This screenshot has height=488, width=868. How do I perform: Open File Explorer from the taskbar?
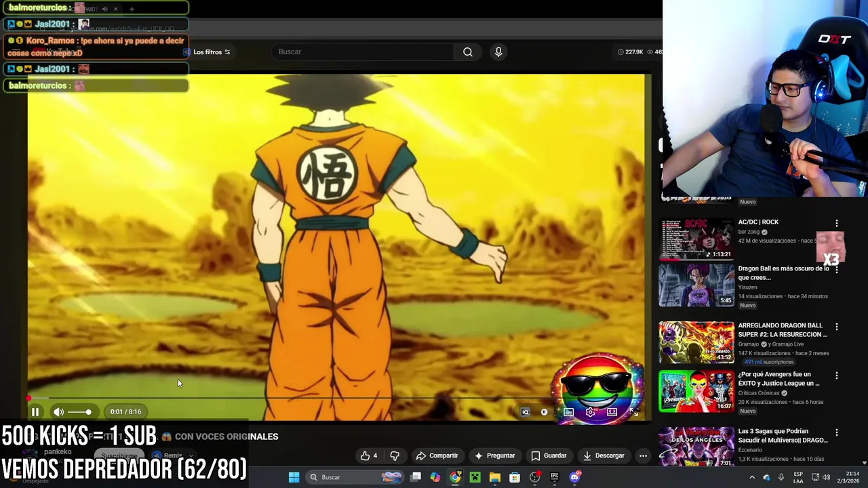(495, 477)
